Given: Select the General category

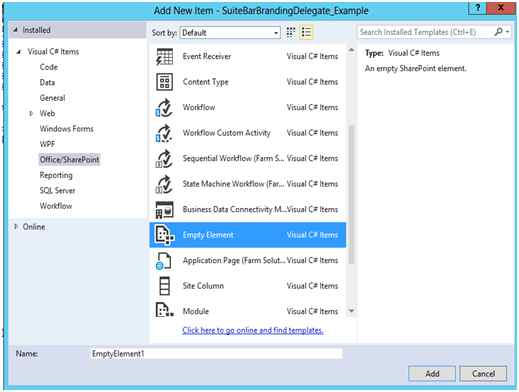Looking at the screenshot, I should (52, 98).
